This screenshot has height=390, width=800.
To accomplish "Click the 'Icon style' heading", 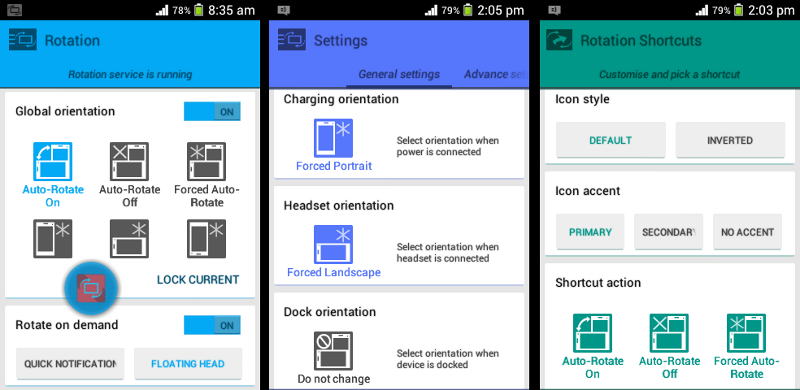I will 582,99.
